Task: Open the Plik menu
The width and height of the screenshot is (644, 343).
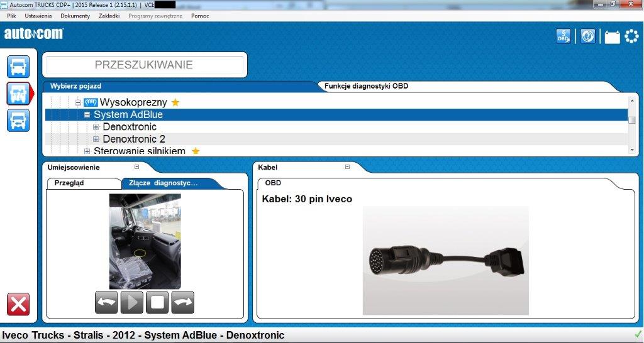Action: click(11, 16)
